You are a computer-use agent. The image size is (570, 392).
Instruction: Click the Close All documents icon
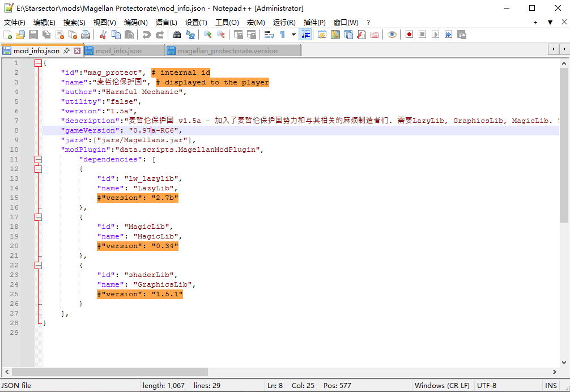point(73,35)
